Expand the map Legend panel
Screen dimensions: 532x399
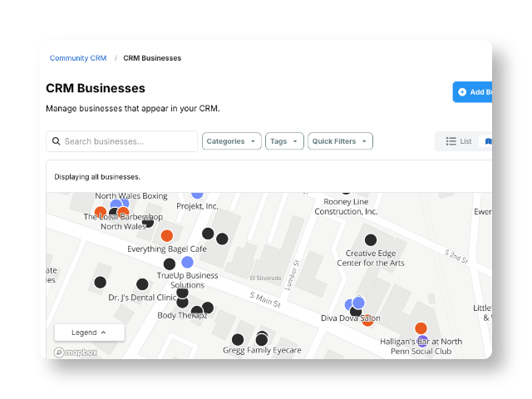click(89, 332)
